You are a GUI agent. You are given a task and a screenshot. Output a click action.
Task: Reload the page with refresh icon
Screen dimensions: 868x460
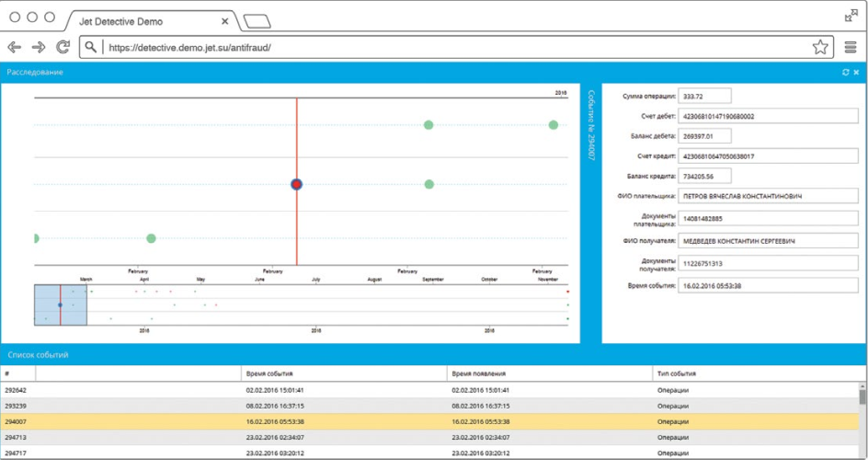tap(63, 47)
